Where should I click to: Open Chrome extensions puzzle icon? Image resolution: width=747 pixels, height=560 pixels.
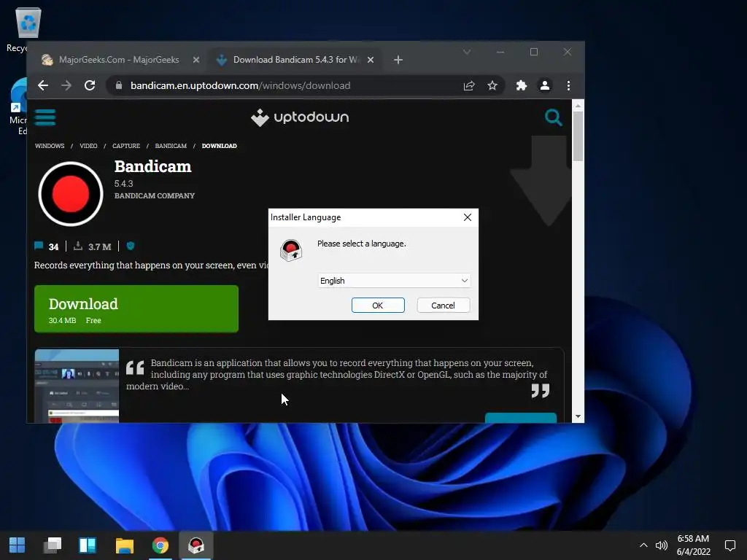click(x=521, y=85)
